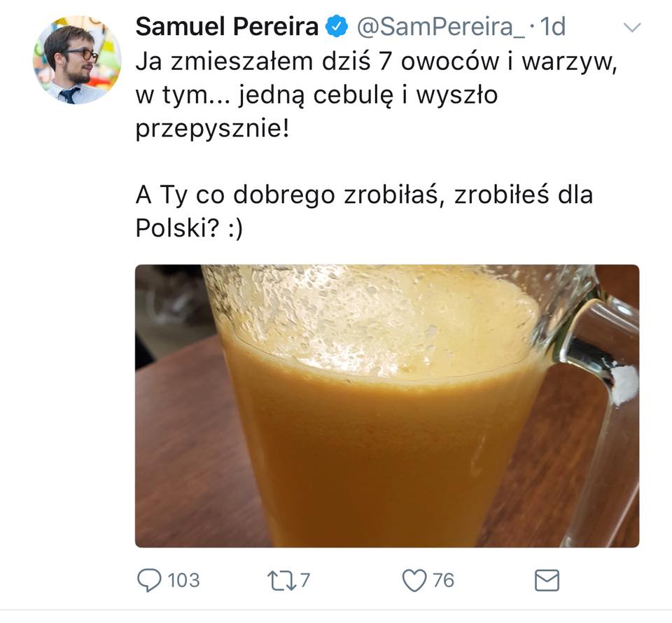The image size is (672, 623).
Task: Open the Samuel Pereira display name link
Action: click(227, 27)
